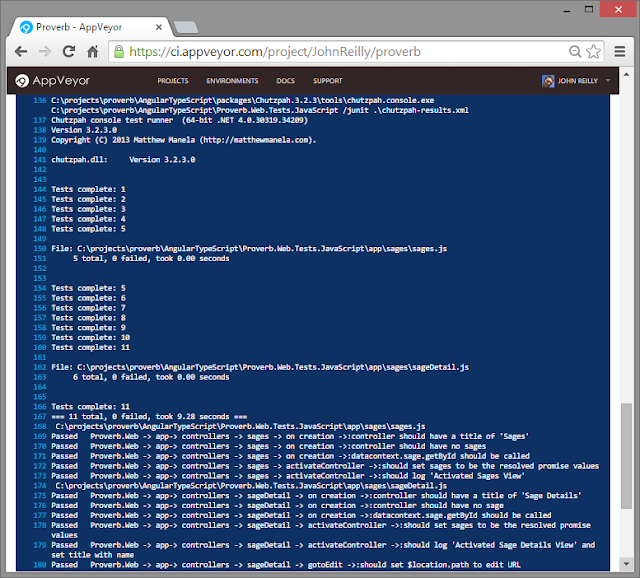
Task: Click '11 total, 0 failed, took 9.28 seconds' line
Action: point(149,417)
